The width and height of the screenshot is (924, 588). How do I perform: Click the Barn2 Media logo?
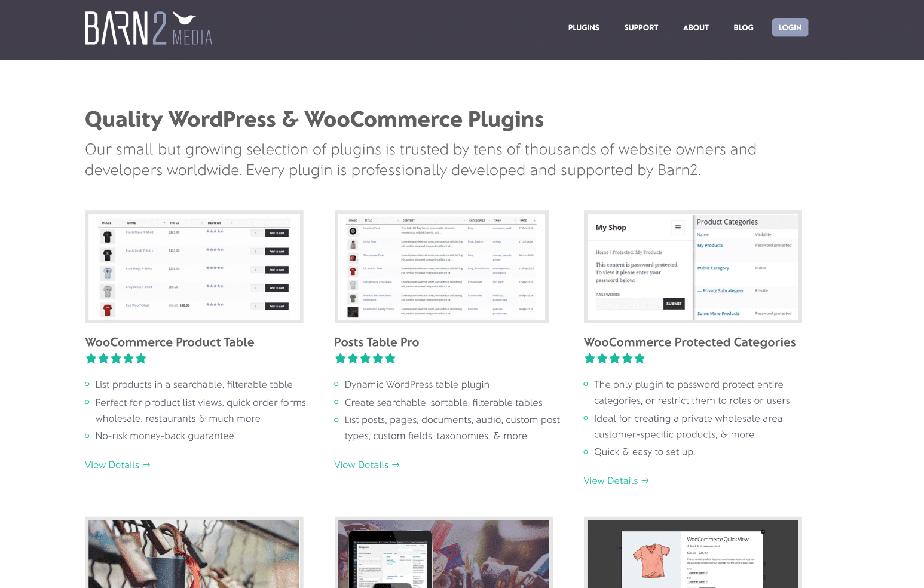tap(148, 29)
